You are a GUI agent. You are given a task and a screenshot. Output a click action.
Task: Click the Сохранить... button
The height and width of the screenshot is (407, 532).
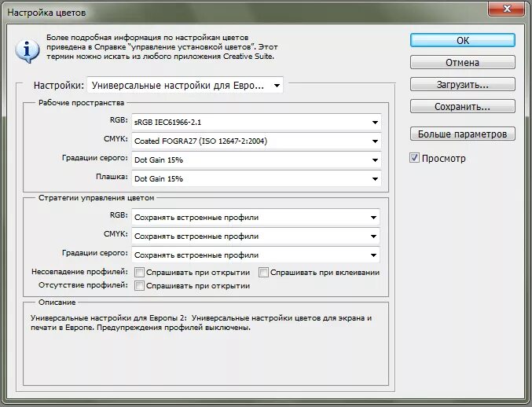click(x=462, y=107)
